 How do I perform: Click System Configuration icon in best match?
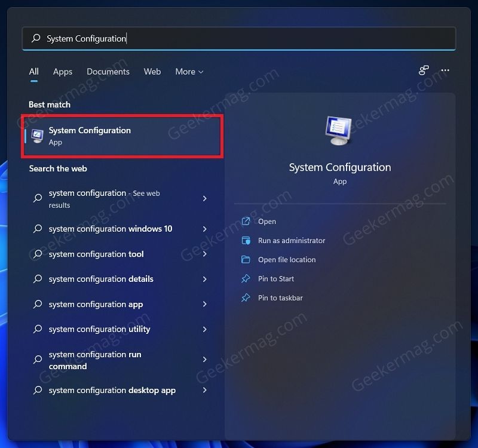pos(37,136)
